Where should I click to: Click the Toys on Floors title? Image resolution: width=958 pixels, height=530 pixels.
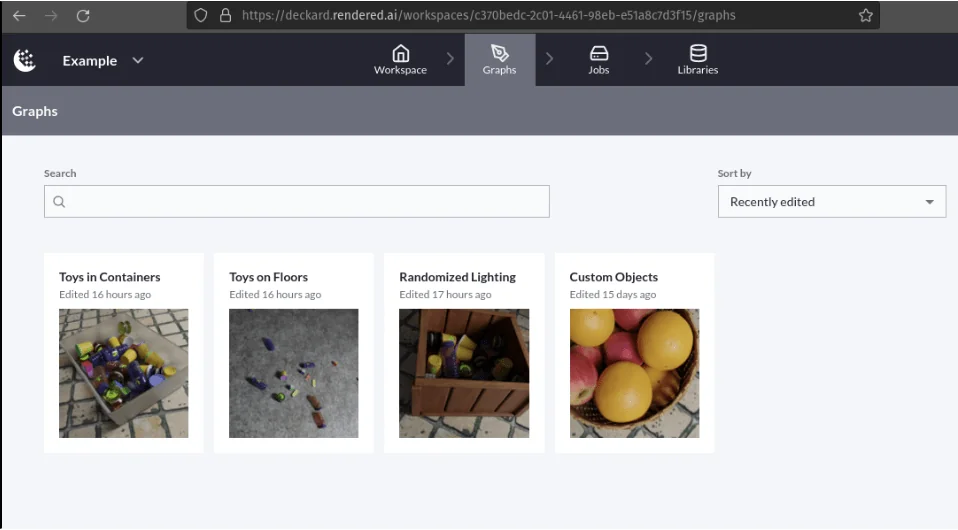click(x=268, y=277)
